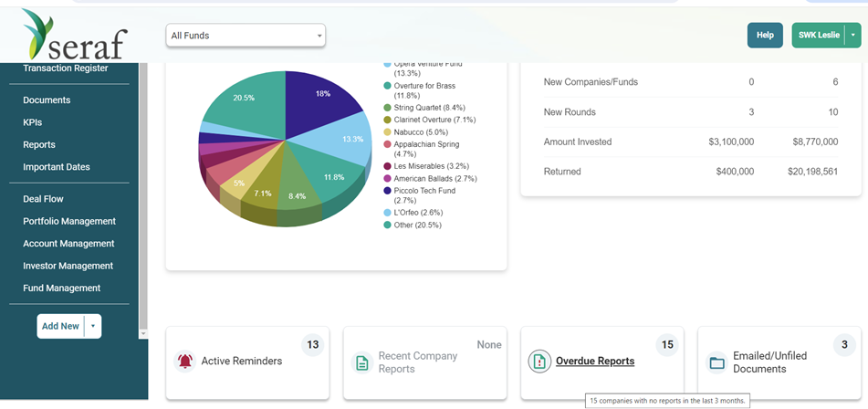Image resolution: width=868 pixels, height=409 pixels.
Task: Open Portfolio Management in the sidebar
Action: coord(69,221)
